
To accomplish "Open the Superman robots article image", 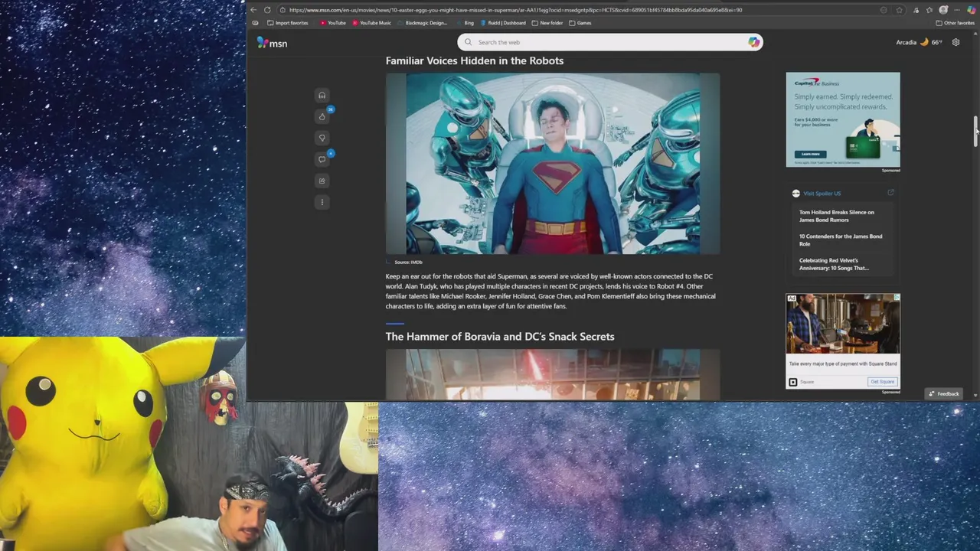I will tap(553, 163).
